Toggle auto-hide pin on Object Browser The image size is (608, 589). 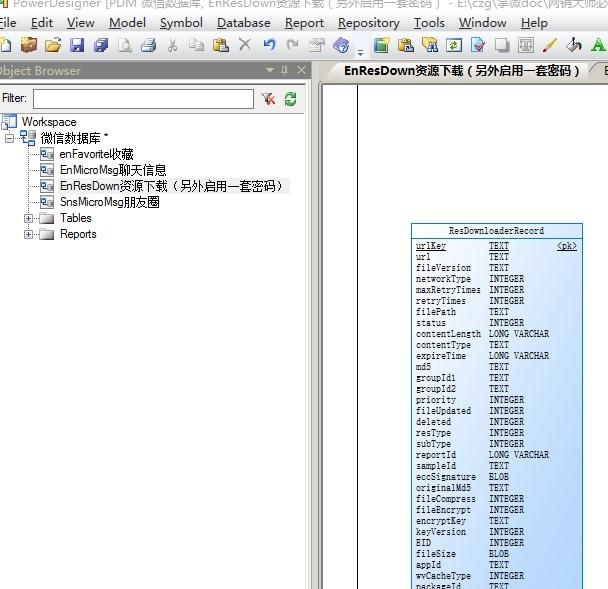click(x=285, y=70)
